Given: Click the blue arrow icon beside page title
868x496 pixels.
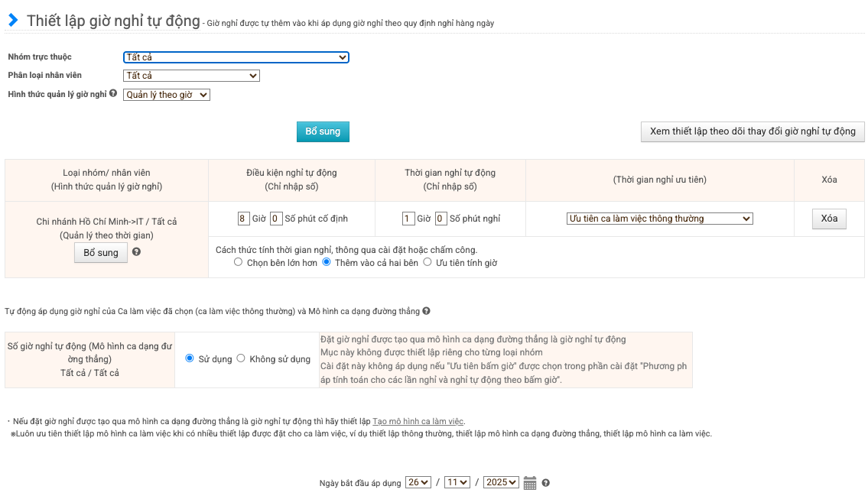Looking at the screenshot, I should pos(13,21).
